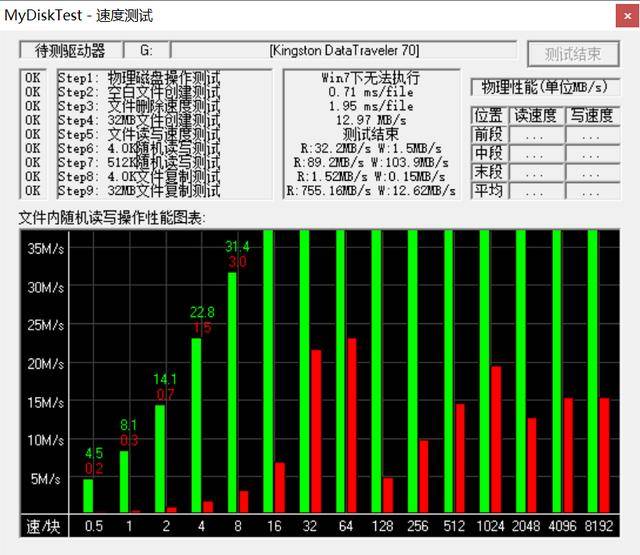Click the 512 block size label

(x=454, y=526)
